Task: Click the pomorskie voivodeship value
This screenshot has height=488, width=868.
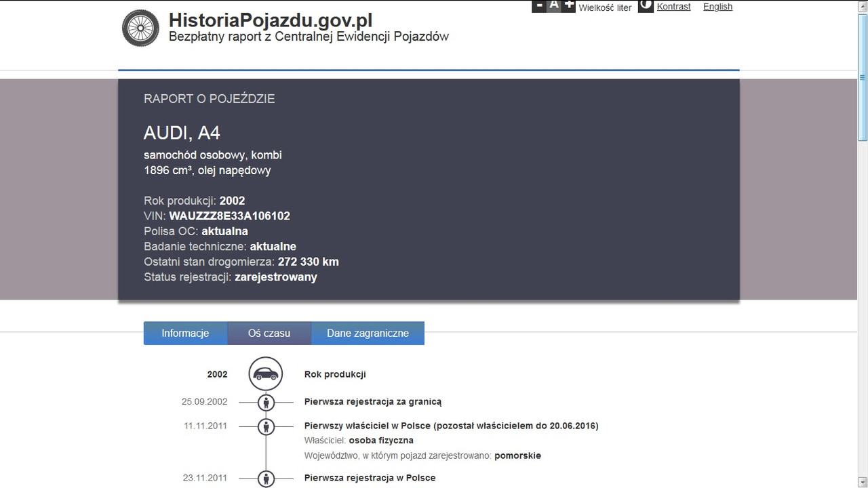Action: coord(518,456)
